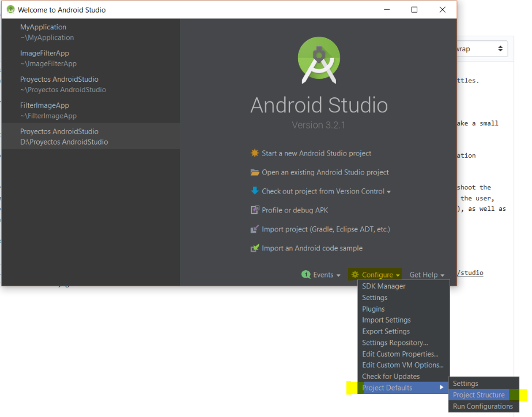This screenshot has width=532, height=417.
Task: Click the folder icon for Open an existing project
Action: 254,172
